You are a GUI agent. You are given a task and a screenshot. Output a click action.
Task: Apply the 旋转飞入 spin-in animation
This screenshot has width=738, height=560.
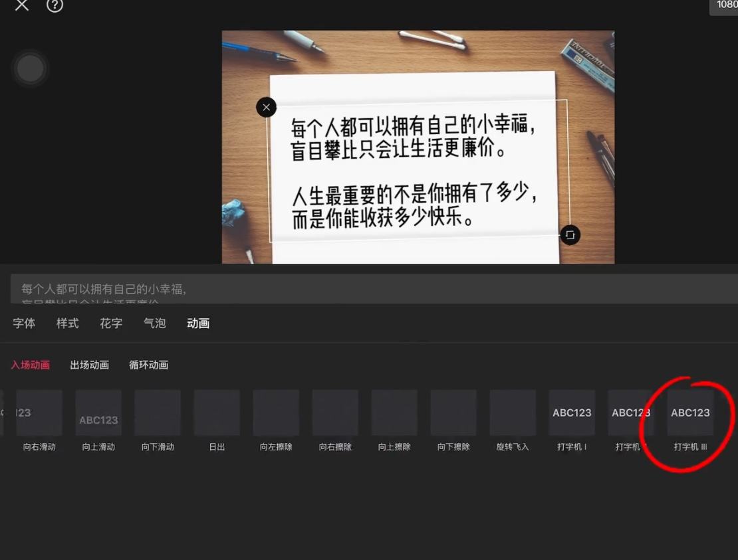coord(512,413)
